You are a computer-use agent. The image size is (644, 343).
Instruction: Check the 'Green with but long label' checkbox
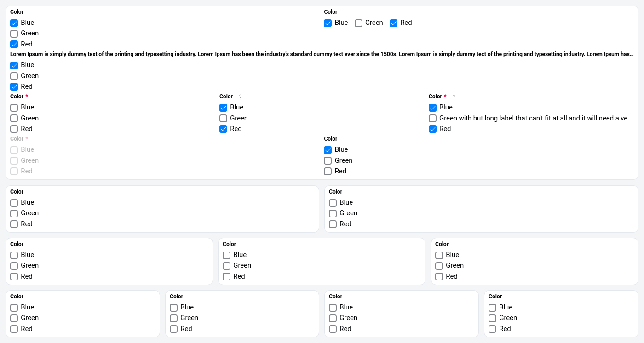click(432, 118)
